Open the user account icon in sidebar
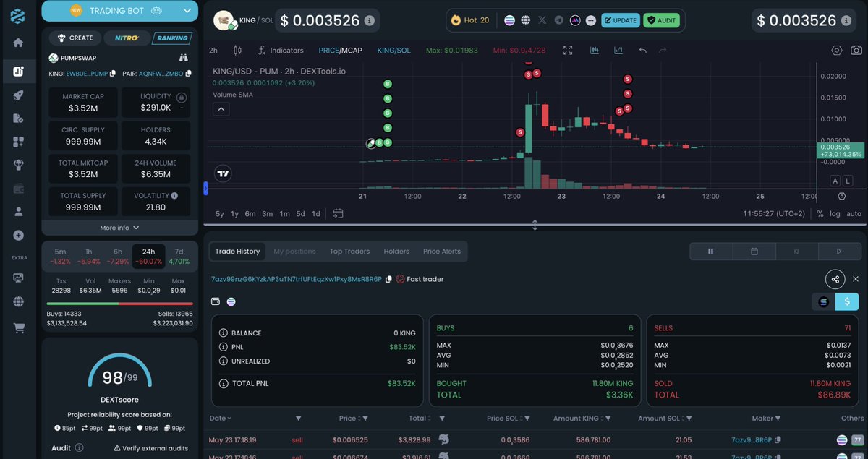Screen dimensions: 868x459 tap(18, 212)
